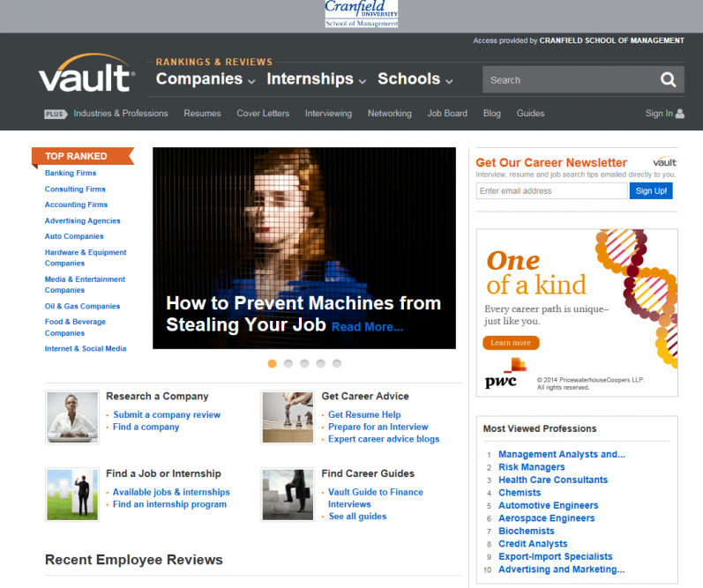The image size is (703, 588).
Task: Expand the Internships dropdown menu
Action: pyautogui.click(x=316, y=79)
